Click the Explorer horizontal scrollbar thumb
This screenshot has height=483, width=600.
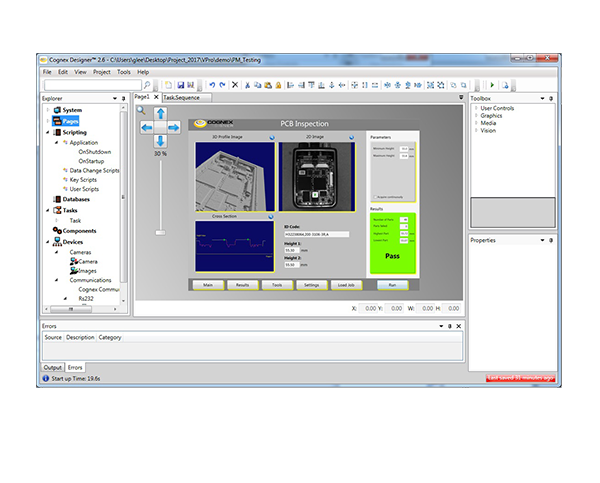[71, 309]
